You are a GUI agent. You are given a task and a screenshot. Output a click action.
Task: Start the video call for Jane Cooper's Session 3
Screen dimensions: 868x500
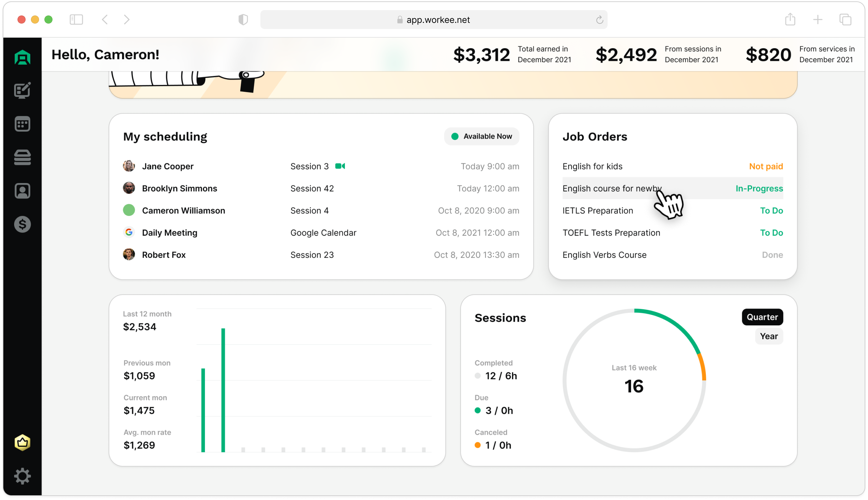click(x=340, y=166)
